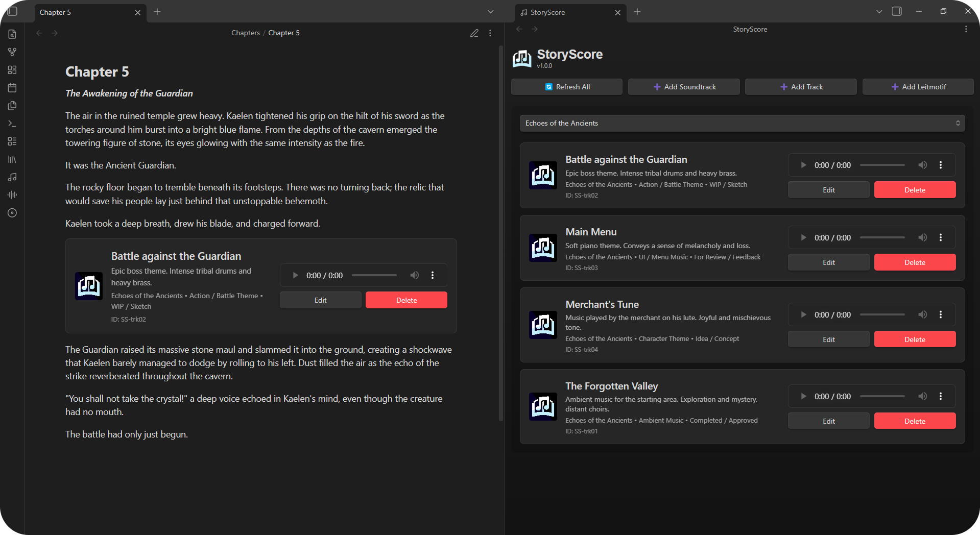980x535 pixels.
Task: Open new tab beside Chapter 5
Action: (157, 12)
